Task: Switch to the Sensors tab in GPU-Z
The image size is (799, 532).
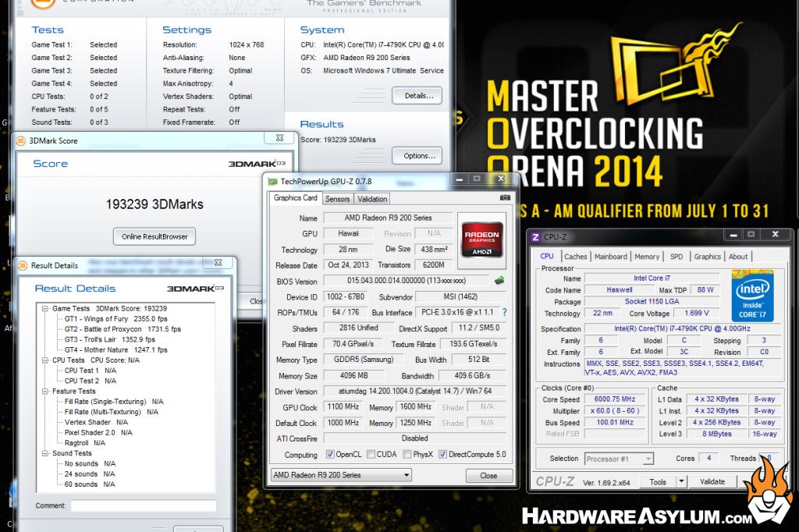Action: point(337,199)
